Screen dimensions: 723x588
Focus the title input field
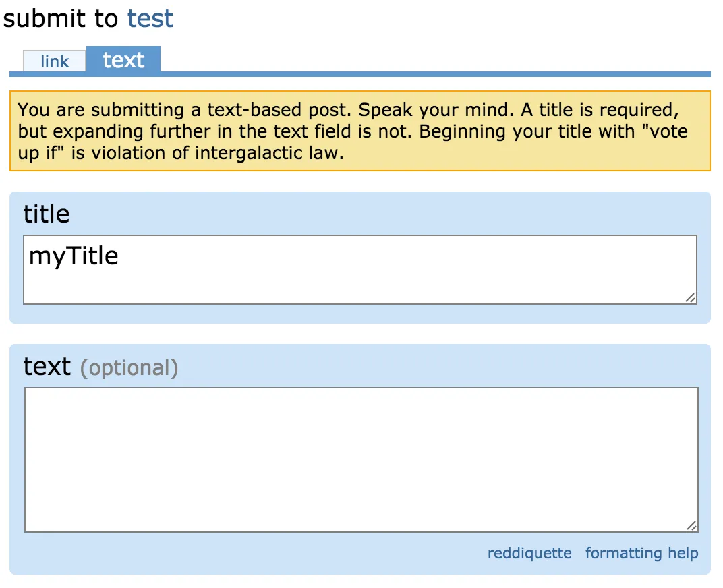[x=359, y=270]
